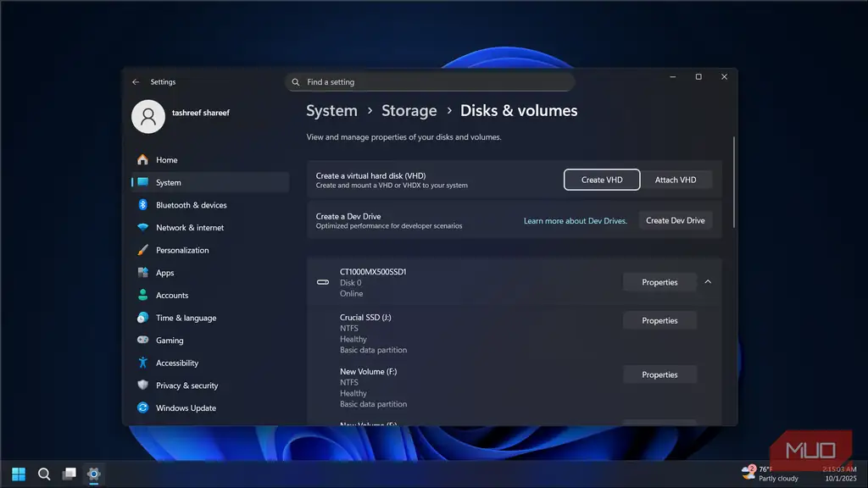The width and height of the screenshot is (868, 488).
Task: Click the Windows Update sync icon
Action: (x=142, y=408)
